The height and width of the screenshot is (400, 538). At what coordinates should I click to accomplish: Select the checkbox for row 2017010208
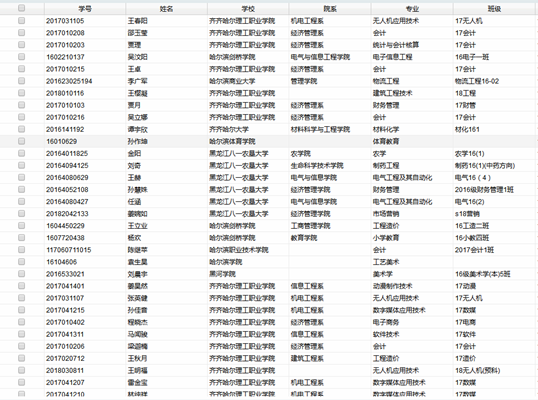(x=21, y=33)
